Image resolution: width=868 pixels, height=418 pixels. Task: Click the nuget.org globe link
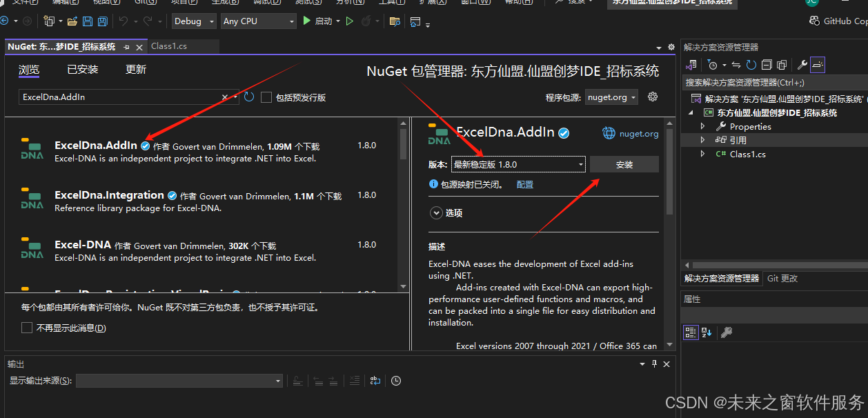pos(631,133)
